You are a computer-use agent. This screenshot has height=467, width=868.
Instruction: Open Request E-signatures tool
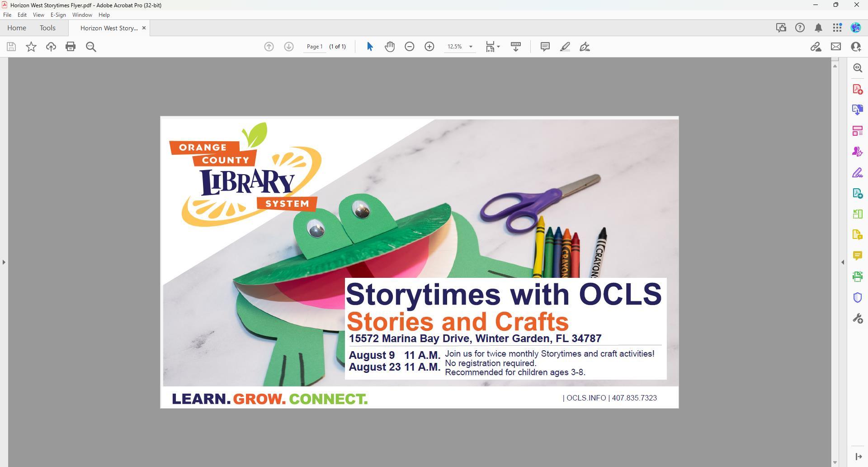click(x=858, y=152)
